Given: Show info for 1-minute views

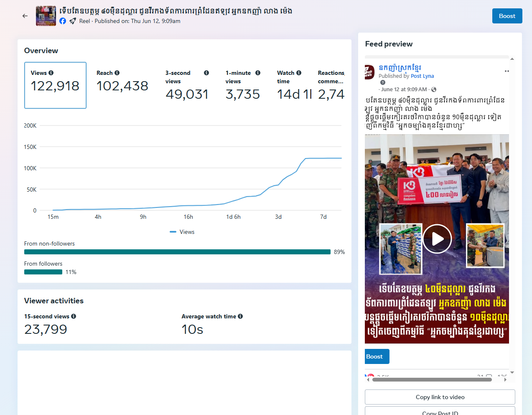Looking at the screenshot, I should click(258, 73).
